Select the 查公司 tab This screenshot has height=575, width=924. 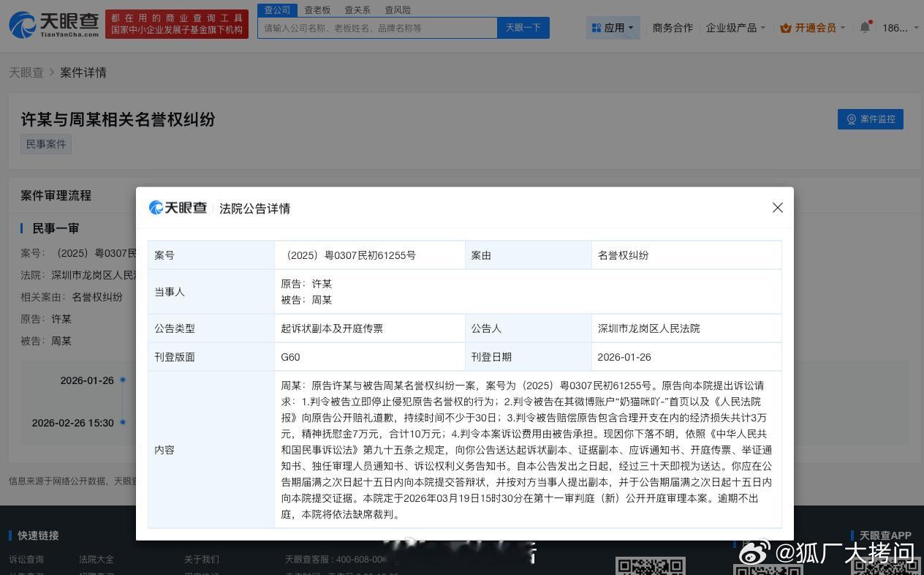tap(277, 10)
